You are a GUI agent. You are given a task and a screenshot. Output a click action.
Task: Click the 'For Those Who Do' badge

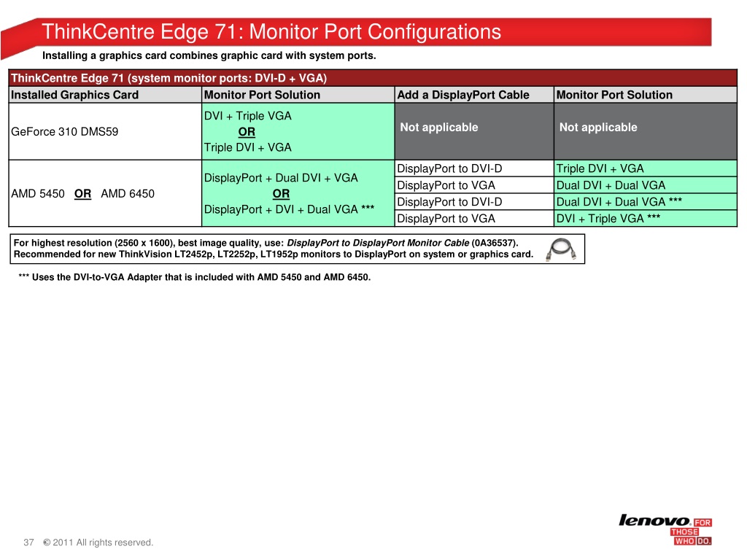[x=691, y=532]
